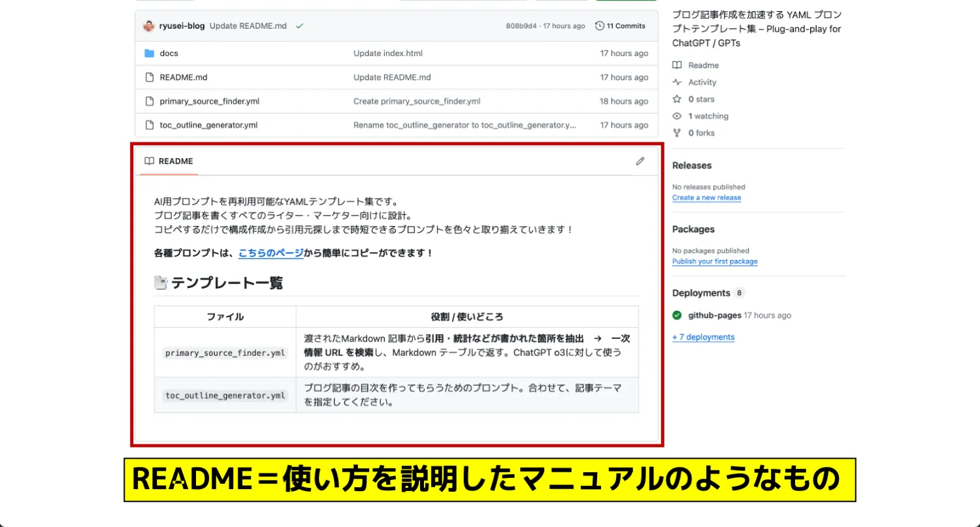The height and width of the screenshot is (527, 980).
Task: Open commit hash 808b9d4
Action: 521,26
